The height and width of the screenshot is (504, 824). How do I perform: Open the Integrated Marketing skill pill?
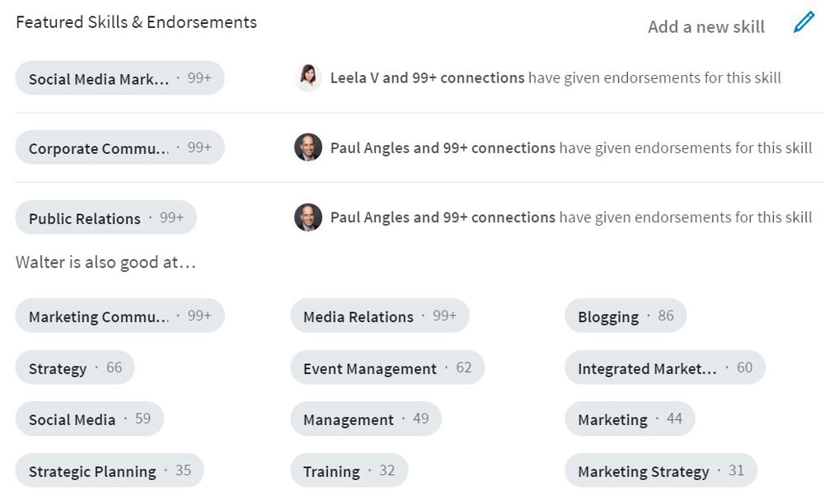click(x=664, y=368)
